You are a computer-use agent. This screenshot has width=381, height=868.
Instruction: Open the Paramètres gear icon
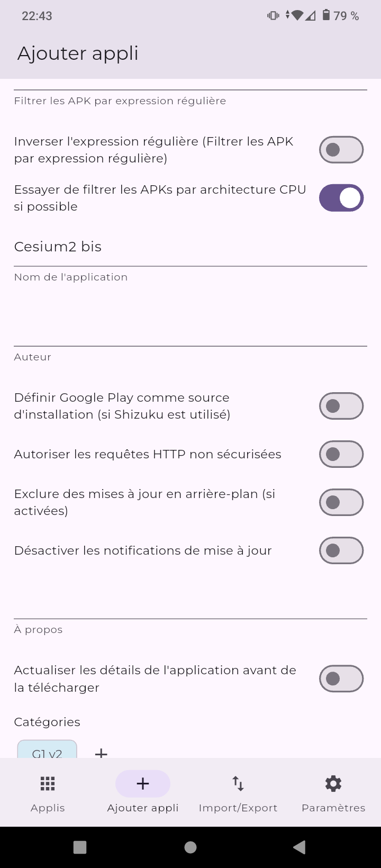(x=333, y=784)
